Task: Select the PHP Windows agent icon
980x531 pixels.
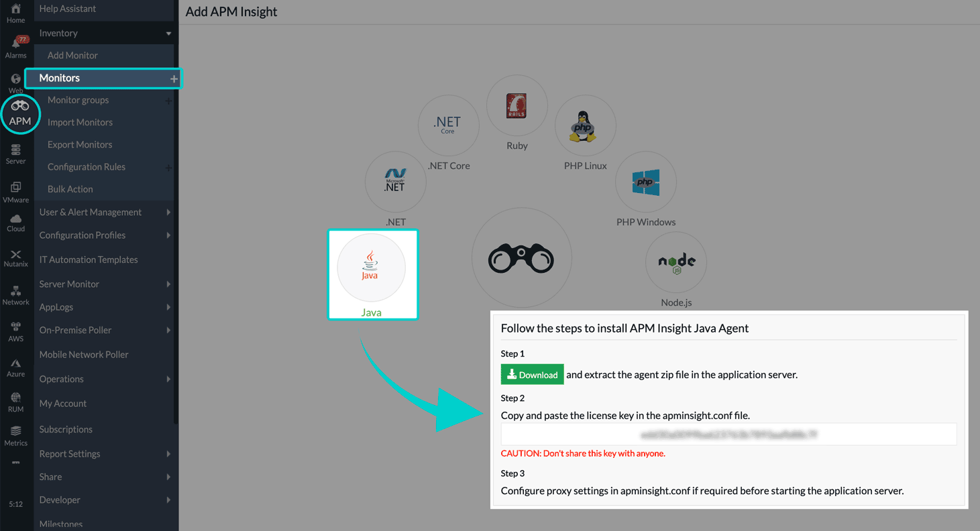Action: coord(645,182)
